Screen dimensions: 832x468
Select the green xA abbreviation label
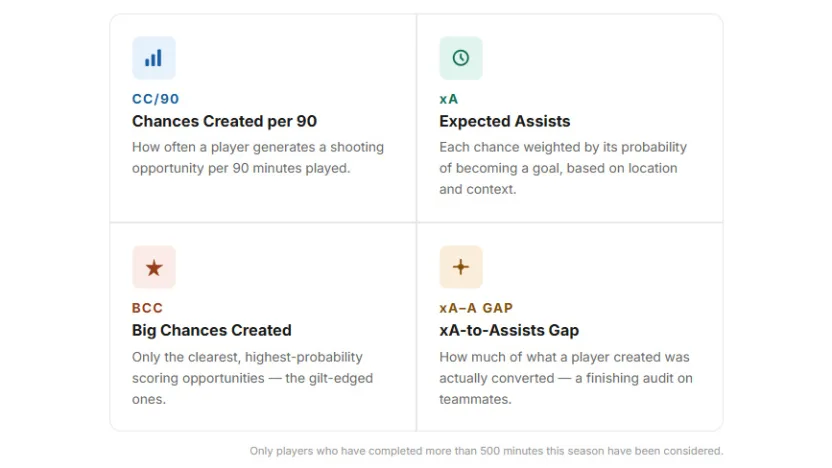(449, 99)
